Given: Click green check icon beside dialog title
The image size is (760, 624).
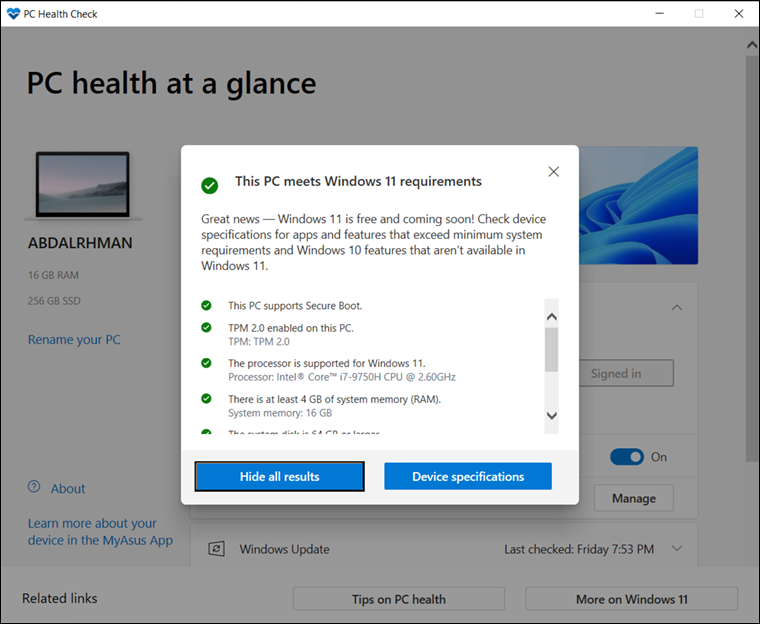Looking at the screenshot, I should pyautogui.click(x=210, y=185).
